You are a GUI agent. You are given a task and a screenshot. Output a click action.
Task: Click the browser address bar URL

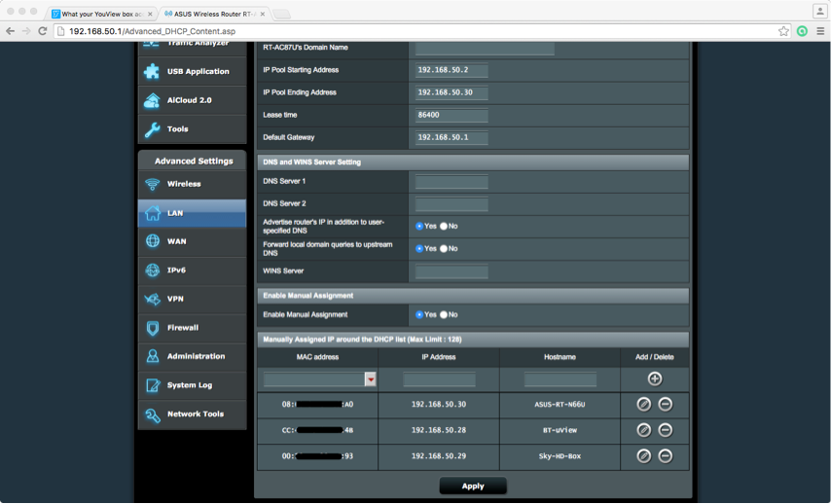click(152, 31)
